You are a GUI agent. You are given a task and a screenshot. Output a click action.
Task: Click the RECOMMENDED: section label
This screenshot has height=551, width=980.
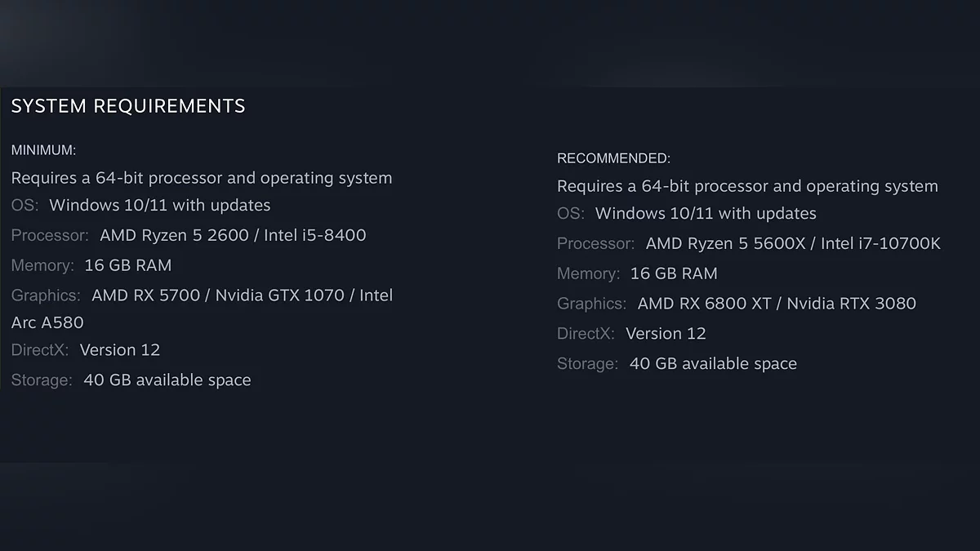tap(613, 158)
